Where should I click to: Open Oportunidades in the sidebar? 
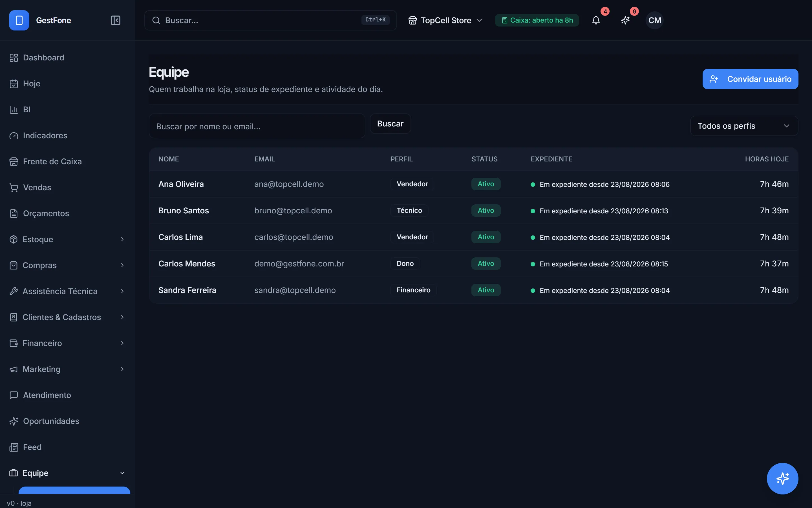[x=67, y=421]
